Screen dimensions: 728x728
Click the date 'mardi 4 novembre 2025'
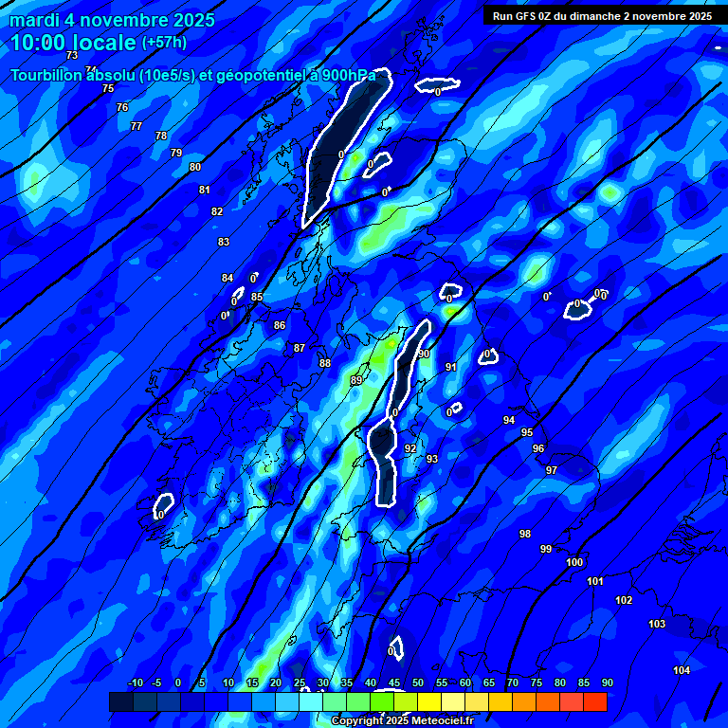tap(112, 20)
